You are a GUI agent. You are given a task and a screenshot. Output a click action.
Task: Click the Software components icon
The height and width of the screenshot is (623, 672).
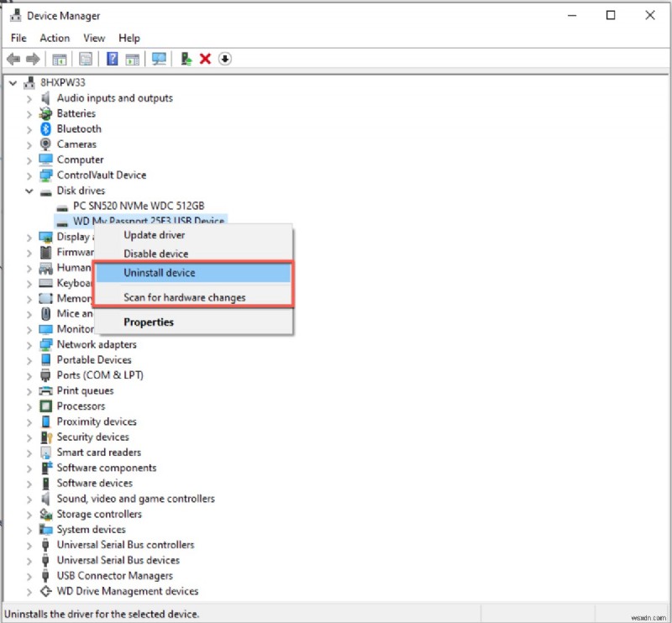click(x=46, y=468)
